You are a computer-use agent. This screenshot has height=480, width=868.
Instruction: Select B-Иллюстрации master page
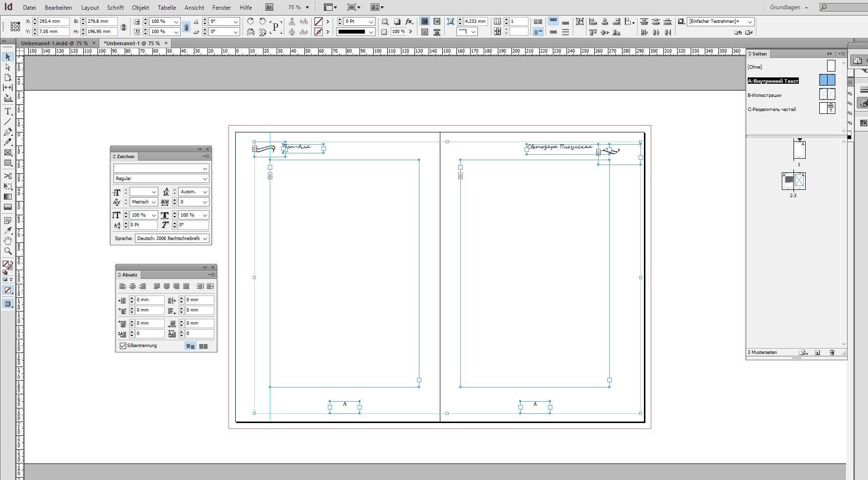(765, 95)
